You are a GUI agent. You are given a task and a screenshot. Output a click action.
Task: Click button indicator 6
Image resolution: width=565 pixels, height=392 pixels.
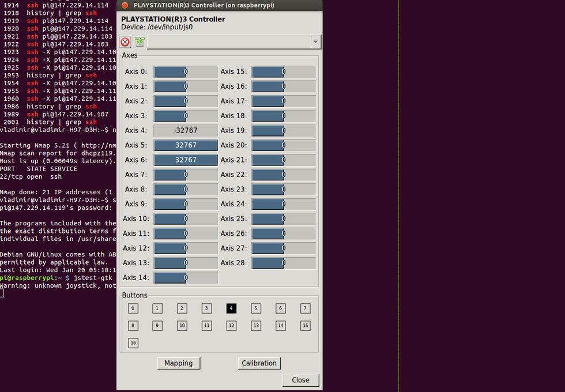281,308
